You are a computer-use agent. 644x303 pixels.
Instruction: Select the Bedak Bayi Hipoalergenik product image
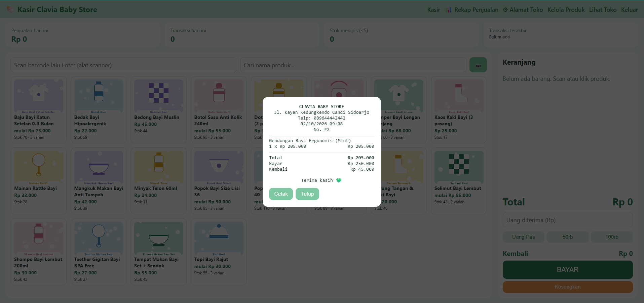click(99, 96)
